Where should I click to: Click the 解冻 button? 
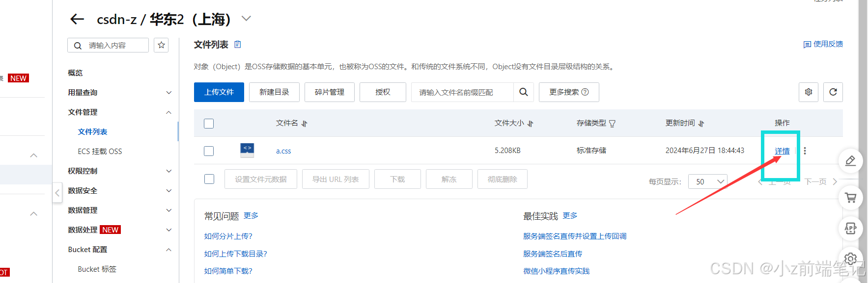pos(449,179)
